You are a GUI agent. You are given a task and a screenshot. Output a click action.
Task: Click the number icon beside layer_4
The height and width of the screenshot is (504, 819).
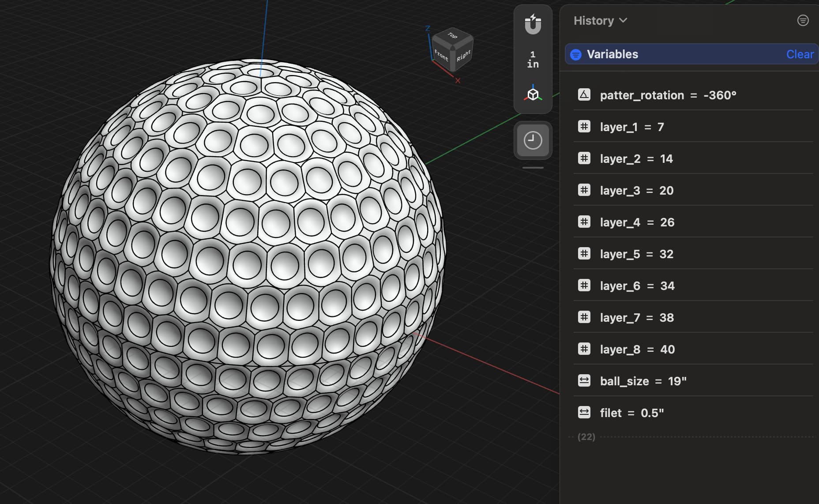(x=584, y=222)
